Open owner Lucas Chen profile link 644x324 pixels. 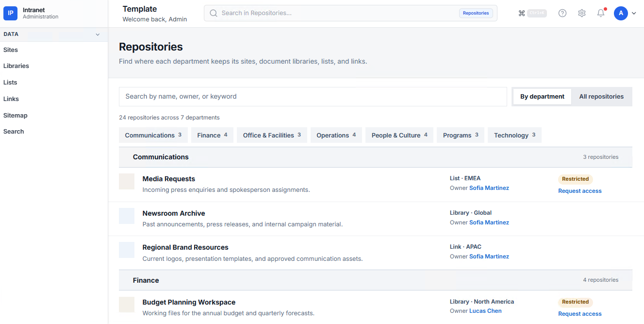pos(485,311)
